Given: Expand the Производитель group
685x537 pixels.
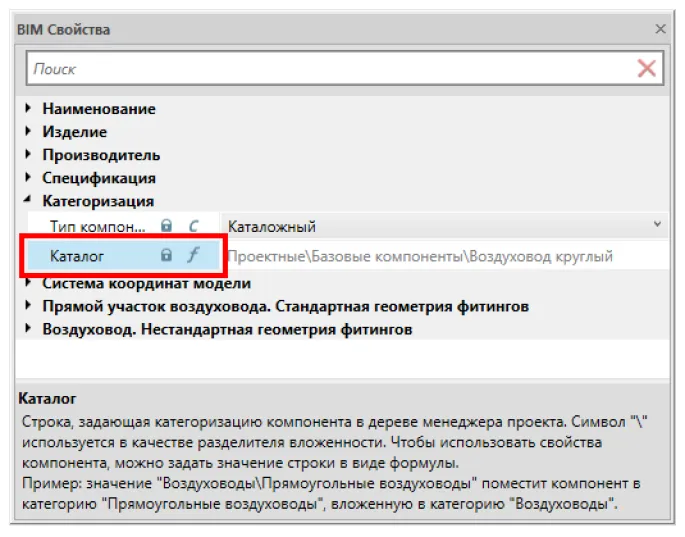Looking at the screenshot, I should click(x=28, y=155).
